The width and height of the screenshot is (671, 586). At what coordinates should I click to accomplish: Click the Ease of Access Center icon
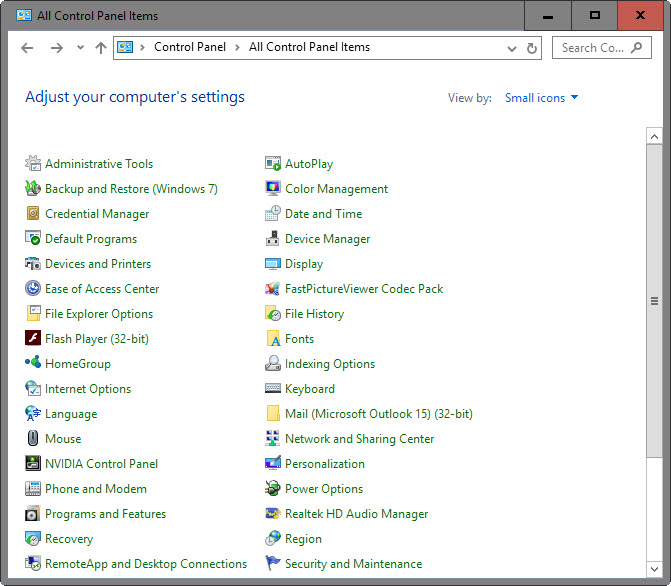coord(33,289)
